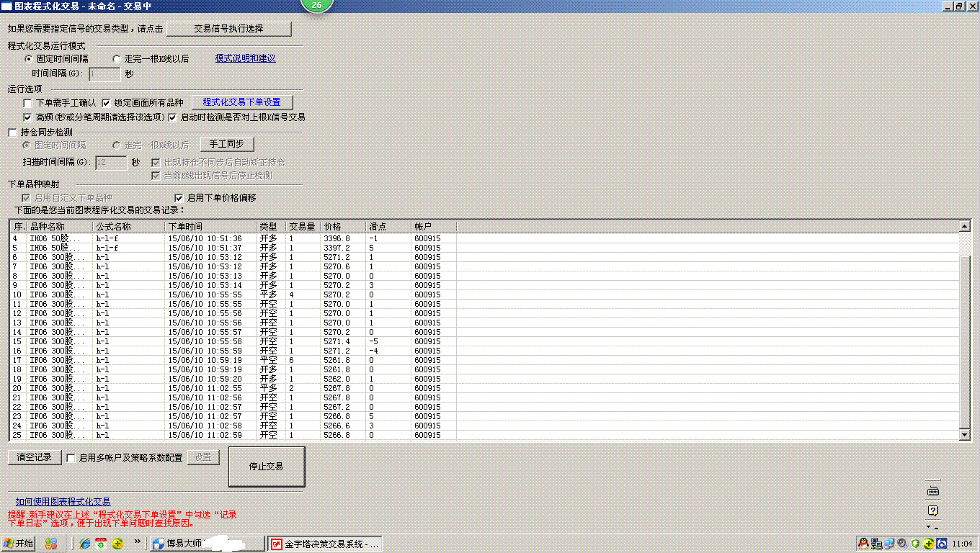
Task: Click the trade record list scroll-down arrow
Action: [x=965, y=435]
